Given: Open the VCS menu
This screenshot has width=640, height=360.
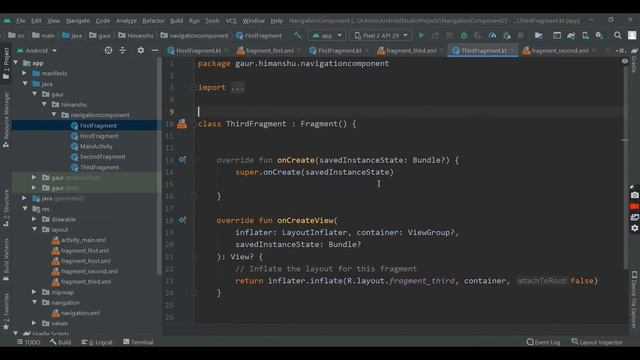Looking at the screenshot, I should point(231,20).
